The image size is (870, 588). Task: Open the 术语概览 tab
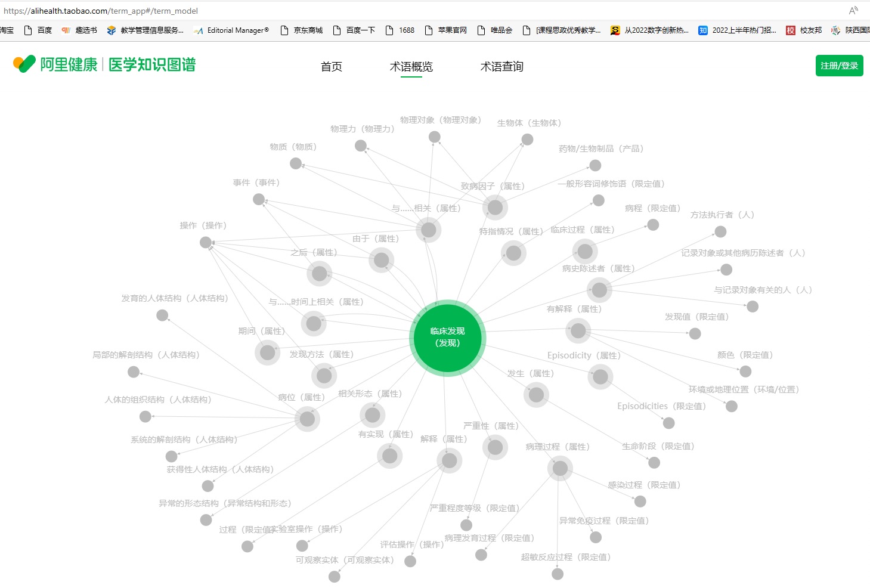coord(411,67)
